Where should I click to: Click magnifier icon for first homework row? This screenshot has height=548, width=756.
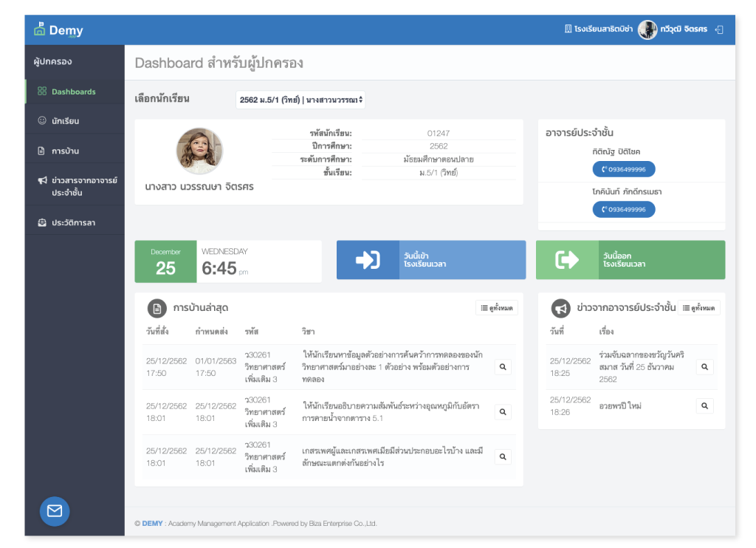coord(503,367)
